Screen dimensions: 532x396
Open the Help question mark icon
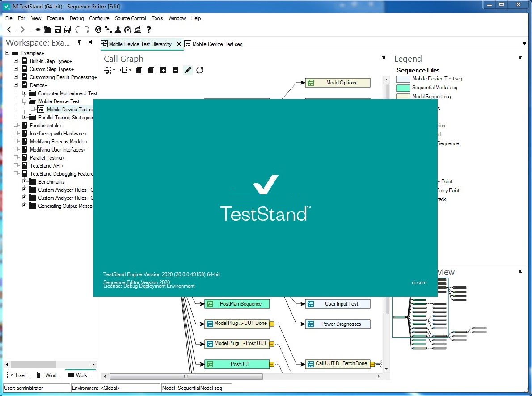[x=149, y=29]
